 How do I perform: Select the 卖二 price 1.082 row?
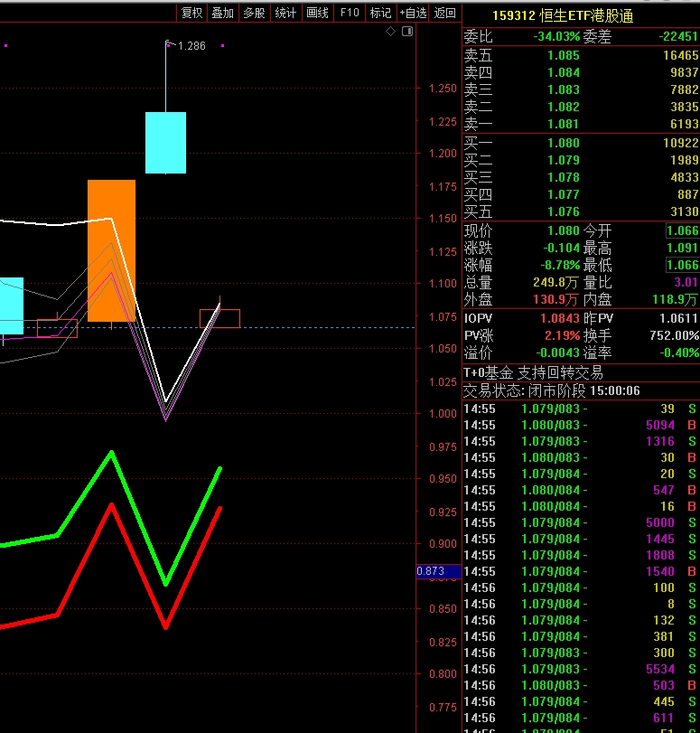(582, 107)
